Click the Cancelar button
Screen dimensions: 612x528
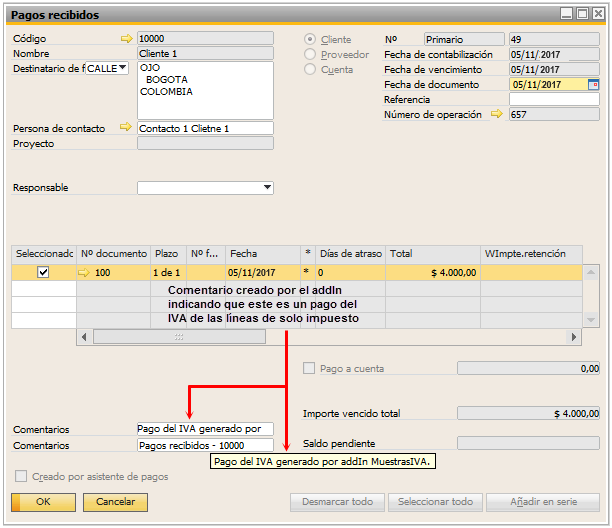(115, 501)
